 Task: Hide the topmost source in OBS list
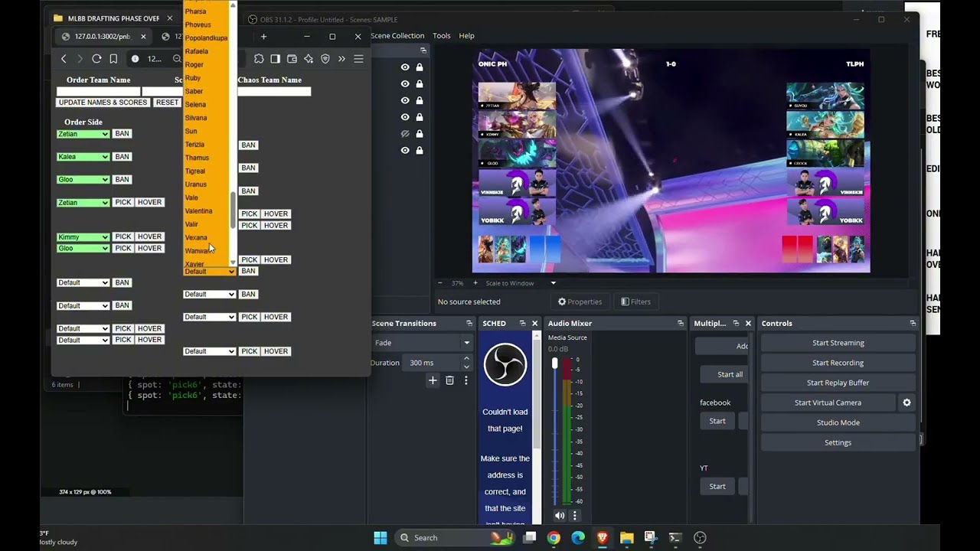tap(405, 67)
